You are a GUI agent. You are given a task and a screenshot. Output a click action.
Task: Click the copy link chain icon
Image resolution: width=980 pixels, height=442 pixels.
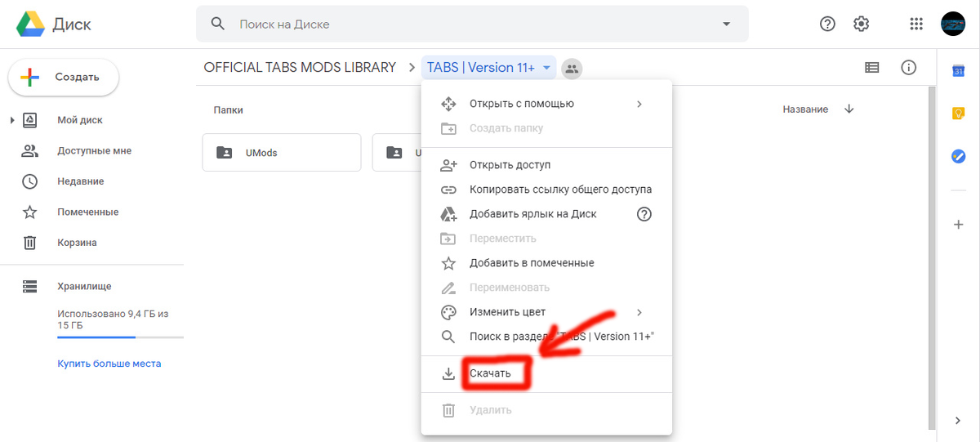(448, 190)
